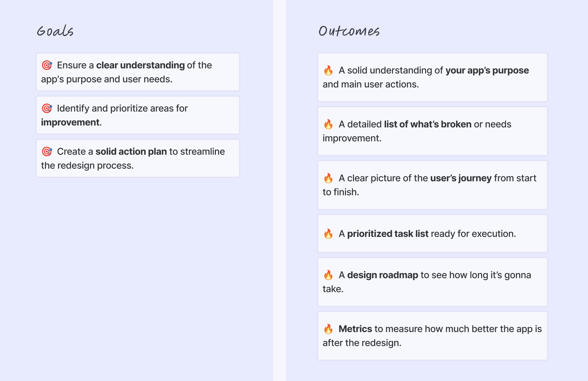Click the target icon beside "Identify and prioritize"
This screenshot has height=381, width=588.
(47, 108)
